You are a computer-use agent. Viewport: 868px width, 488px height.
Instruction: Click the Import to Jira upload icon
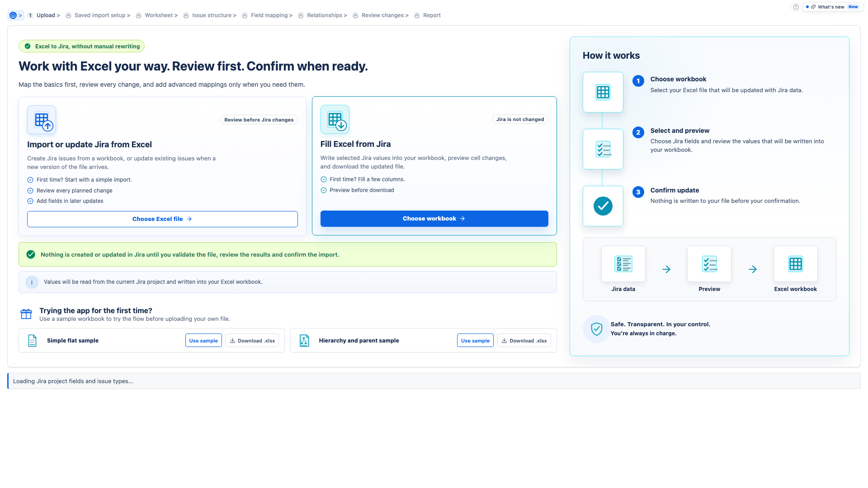(x=42, y=120)
